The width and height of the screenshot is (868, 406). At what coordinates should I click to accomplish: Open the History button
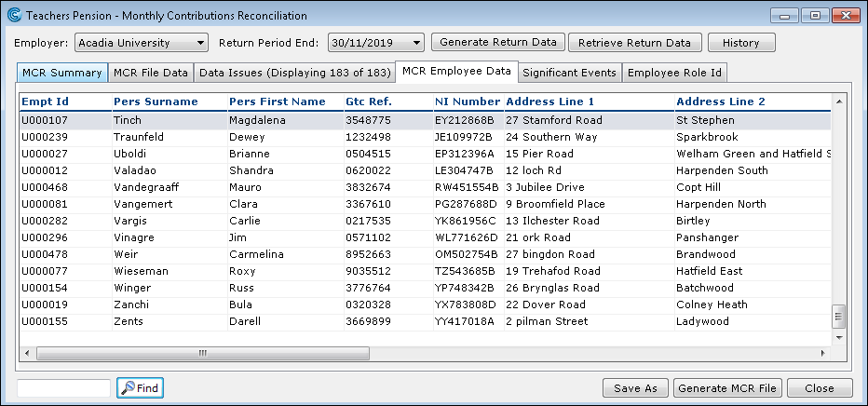coord(740,43)
